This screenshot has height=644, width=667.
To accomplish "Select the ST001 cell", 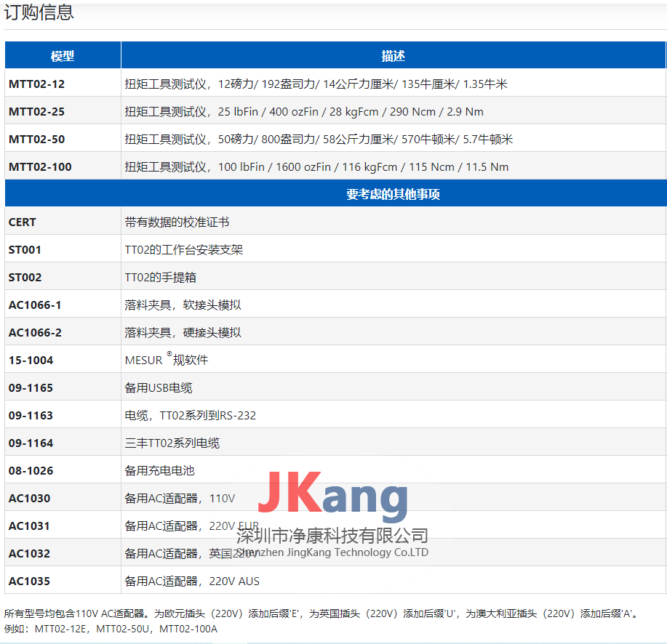I will coord(63,249).
